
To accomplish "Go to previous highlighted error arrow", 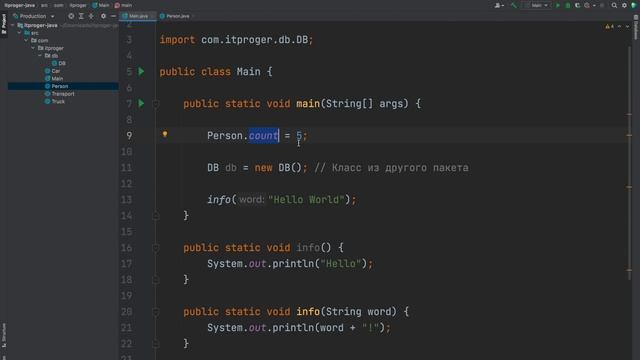I will [620, 27].
